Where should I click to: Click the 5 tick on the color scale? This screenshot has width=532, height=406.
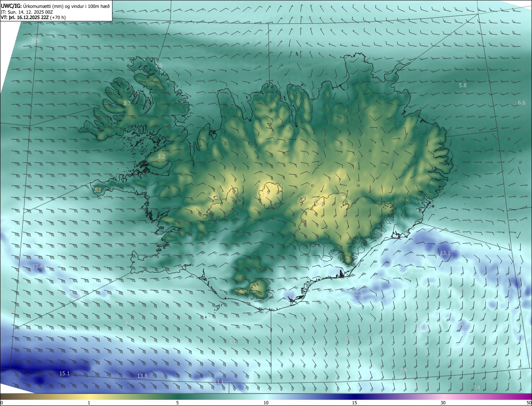pyautogui.click(x=177, y=403)
